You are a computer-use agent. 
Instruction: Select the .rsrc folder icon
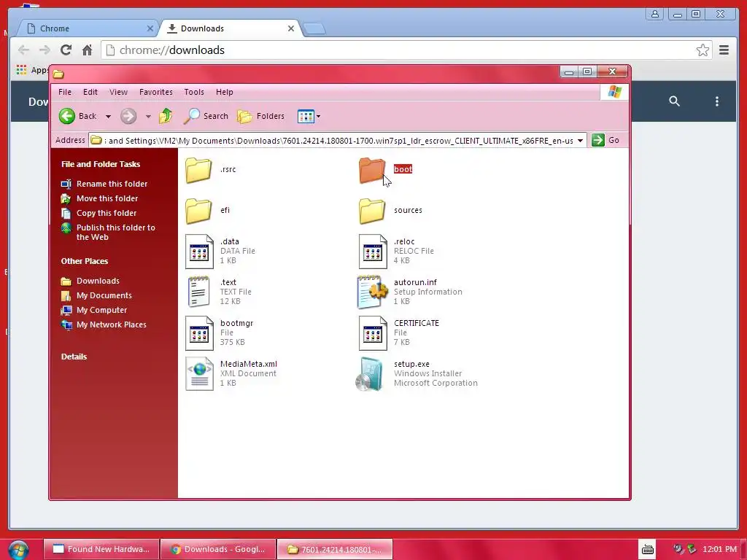[198, 170]
